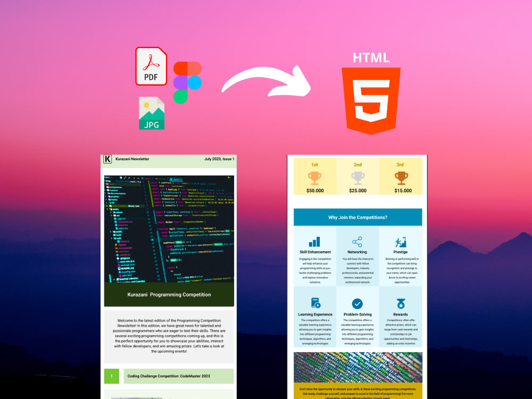Click the gold 1st place trophy icon
532x399 pixels.
coord(314,178)
